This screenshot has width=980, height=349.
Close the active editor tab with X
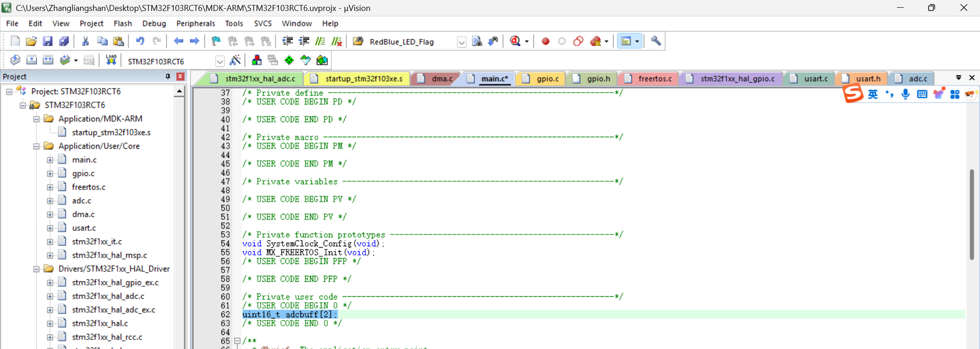972,78
